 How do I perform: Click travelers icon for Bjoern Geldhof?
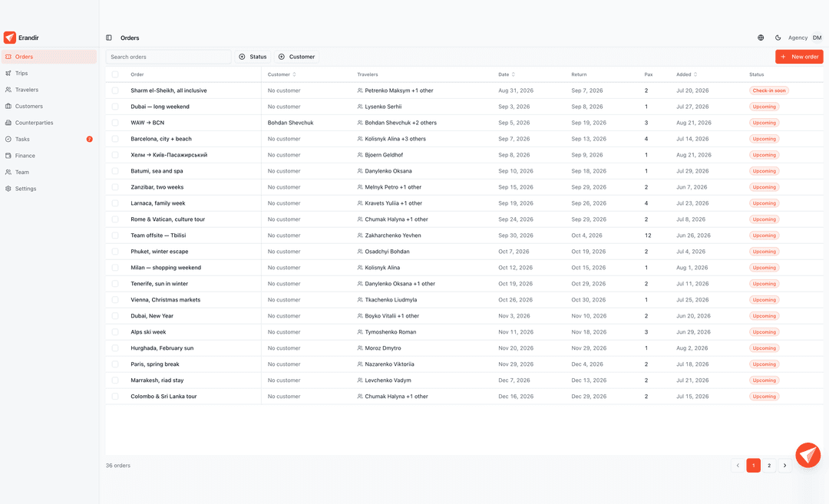360,155
